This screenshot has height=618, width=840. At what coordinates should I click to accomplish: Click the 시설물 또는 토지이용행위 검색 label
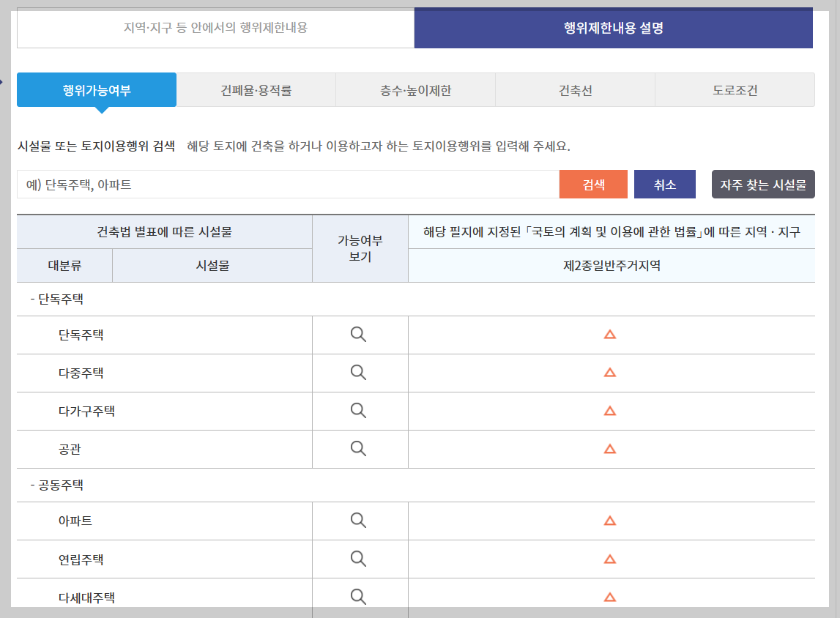tap(97, 146)
